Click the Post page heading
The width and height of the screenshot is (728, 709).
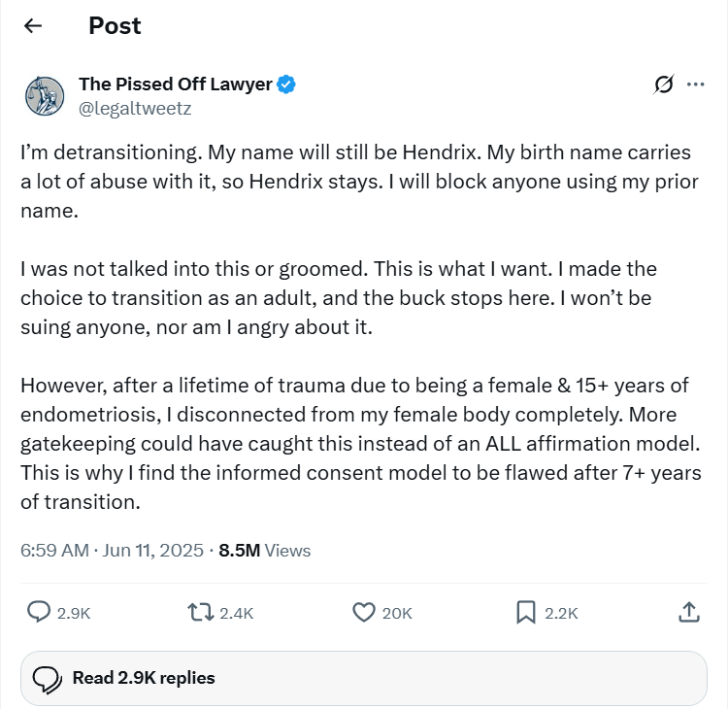tap(115, 25)
